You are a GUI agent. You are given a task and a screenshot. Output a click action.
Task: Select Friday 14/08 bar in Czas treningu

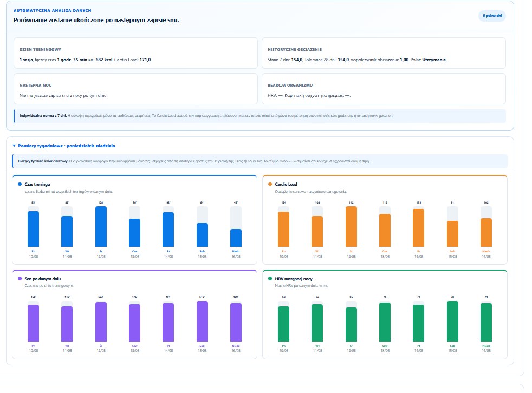pos(168,230)
